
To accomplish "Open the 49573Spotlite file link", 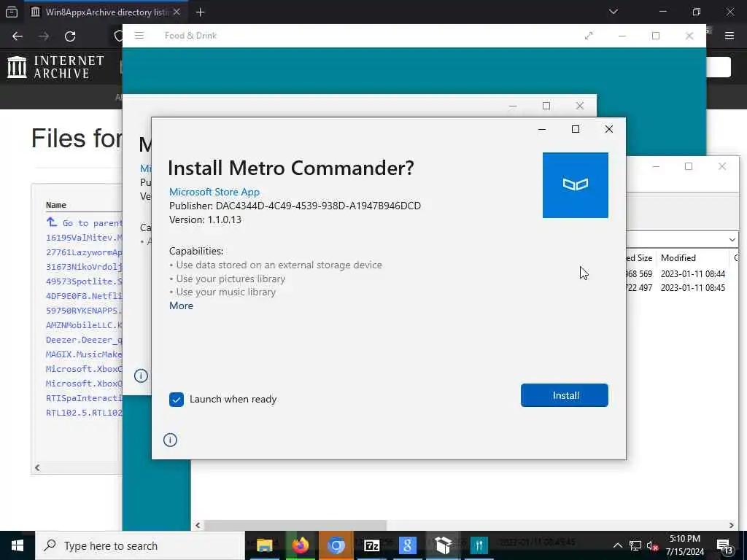I will tap(84, 281).
